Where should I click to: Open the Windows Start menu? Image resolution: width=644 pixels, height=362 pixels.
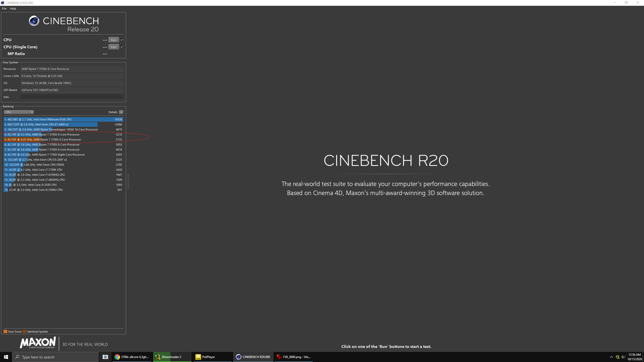[6, 357]
